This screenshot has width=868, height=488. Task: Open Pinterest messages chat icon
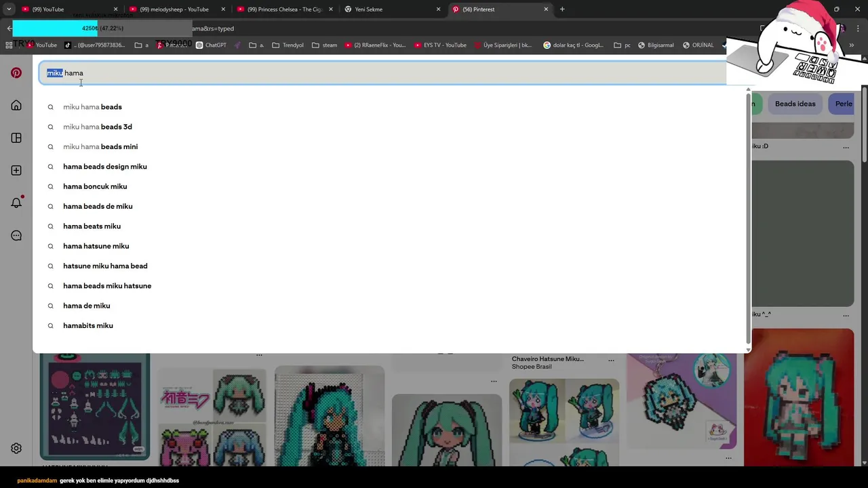[16, 235]
